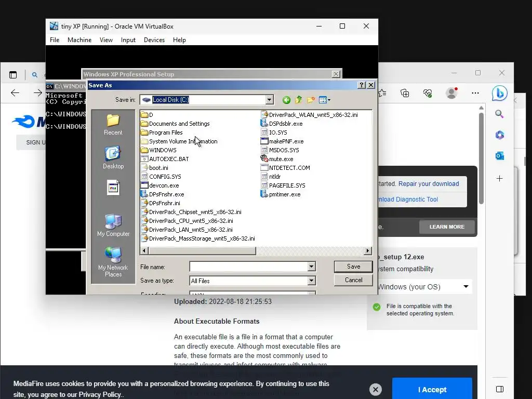Click I Accept on MediaFire cookie banner

432,390
